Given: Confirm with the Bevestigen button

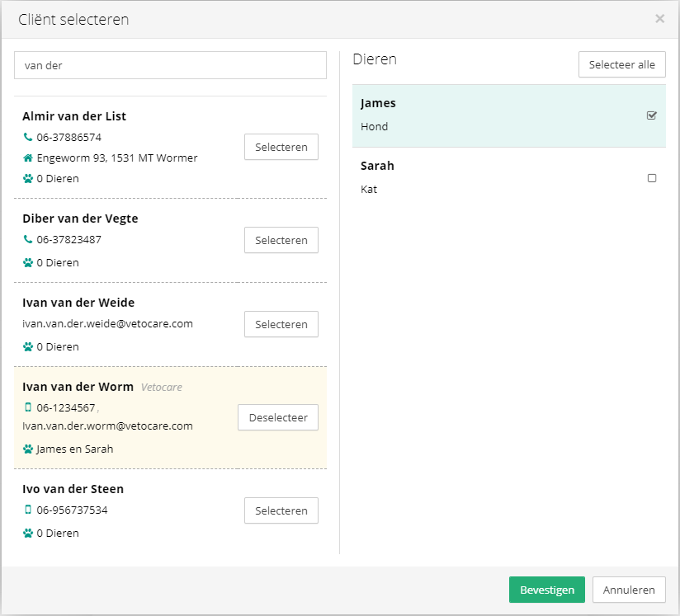Looking at the screenshot, I should pos(547,590).
